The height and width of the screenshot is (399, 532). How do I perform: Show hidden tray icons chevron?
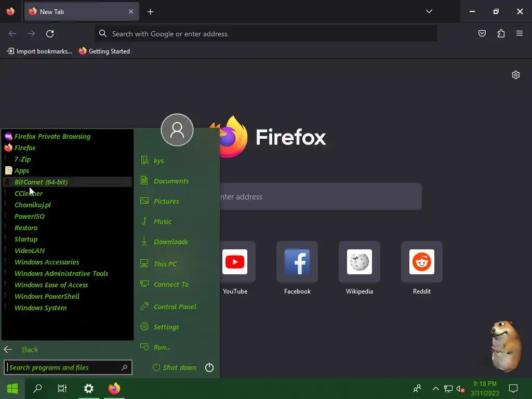tap(436, 389)
